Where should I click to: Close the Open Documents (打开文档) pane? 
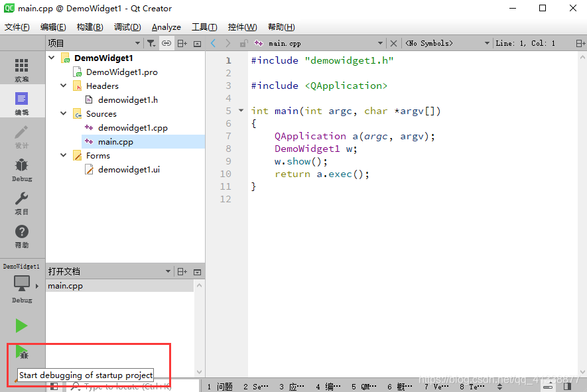(197, 272)
